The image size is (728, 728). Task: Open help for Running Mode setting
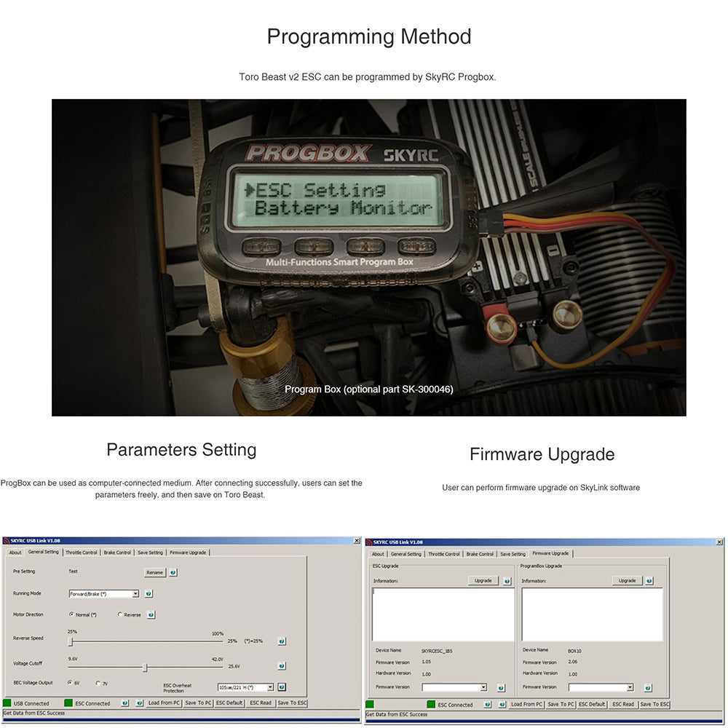(x=149, y=593)
